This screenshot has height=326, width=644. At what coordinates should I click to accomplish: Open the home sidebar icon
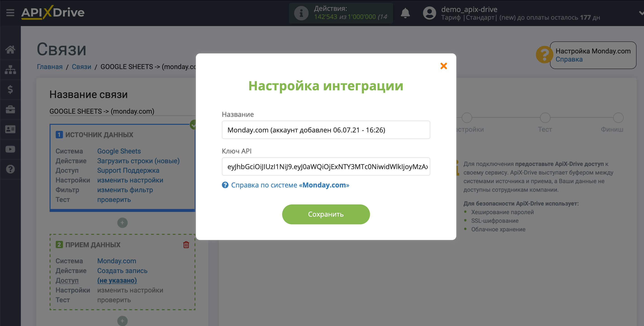(10, 50)
